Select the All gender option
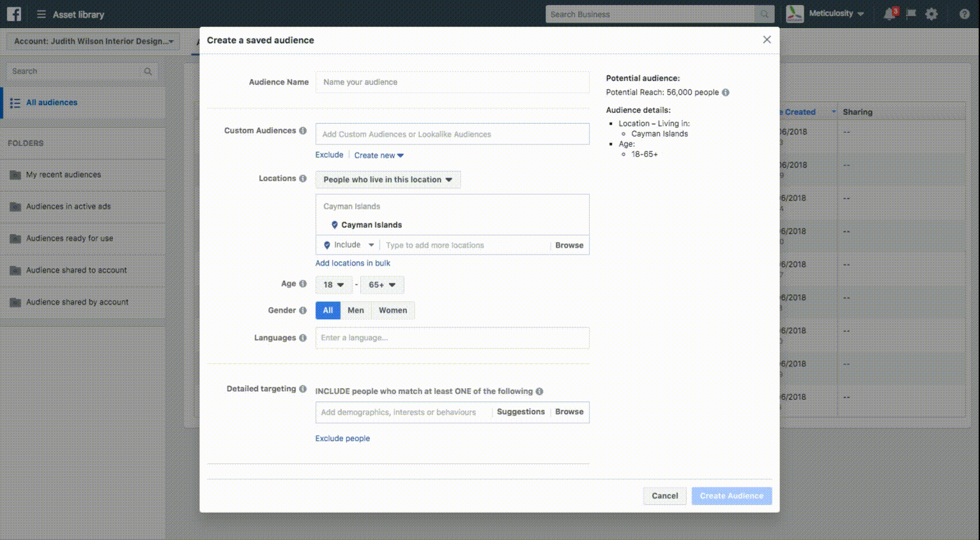This screenshot has width=980, height=540. (328, 310)
